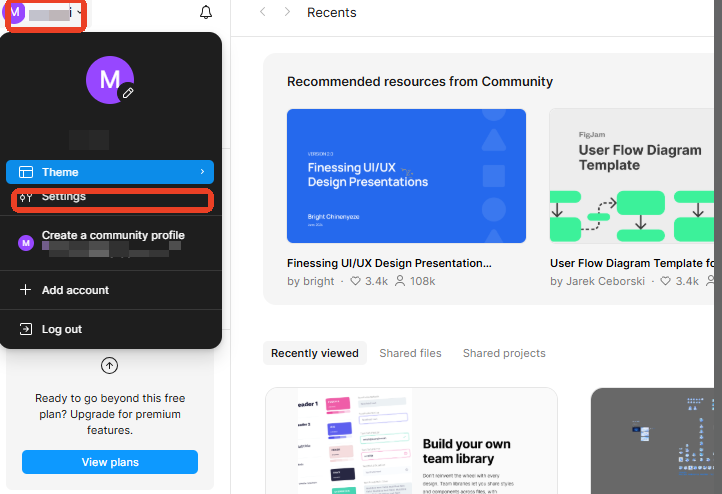The width and height of the screenshot is (722, 494).
Task: Log out of the account
Action: pyautogui.click(x=110, y=329)
